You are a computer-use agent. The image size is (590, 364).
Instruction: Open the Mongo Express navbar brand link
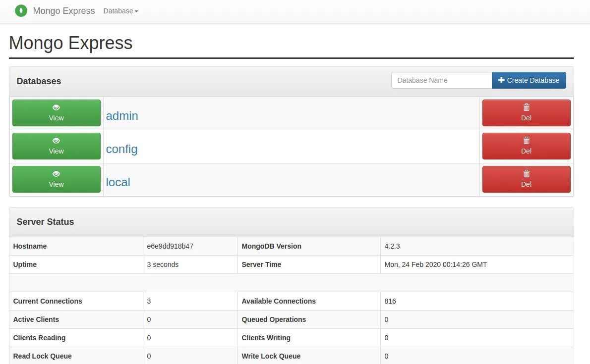point(63,11)
